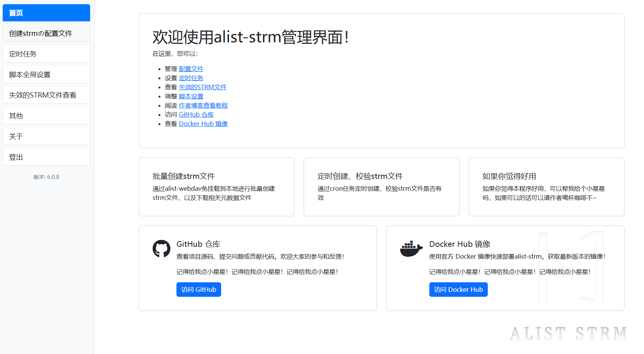Click the Docker whale logo icon

[x=411, y=249]
